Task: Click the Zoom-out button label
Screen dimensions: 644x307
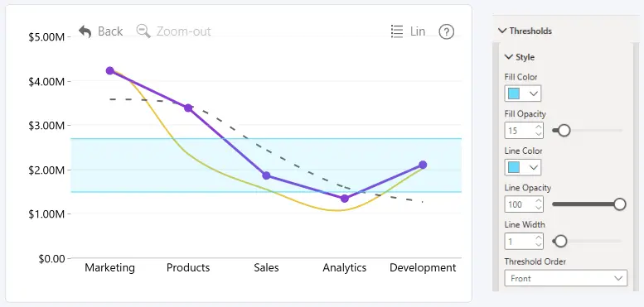Action: click(x=184, y=31)
